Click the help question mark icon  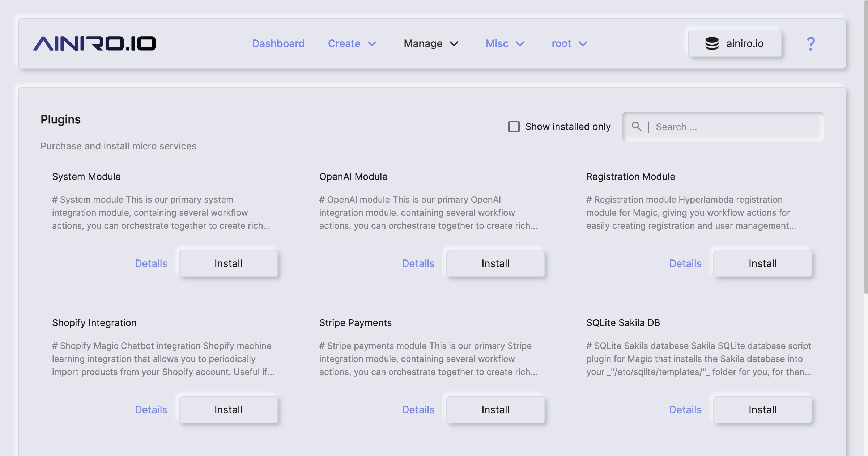tap(810, 44)
